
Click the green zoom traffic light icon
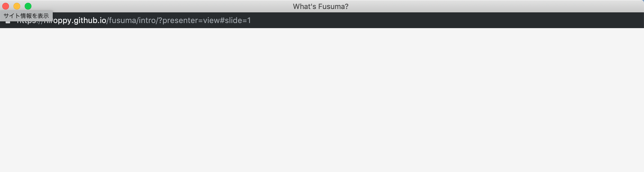[x=28, y=6]
